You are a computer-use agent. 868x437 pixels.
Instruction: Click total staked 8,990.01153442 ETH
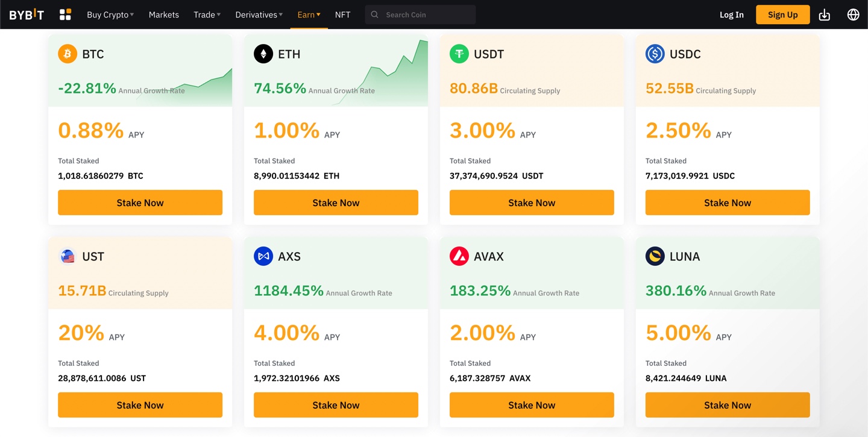click(297, 176)
